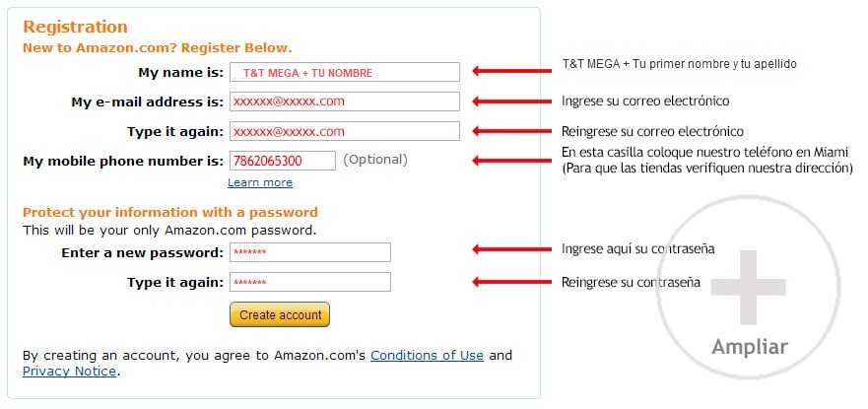Focus the "My name is" text field
Viewport: 868px width, 409px height.
(344, 72)
